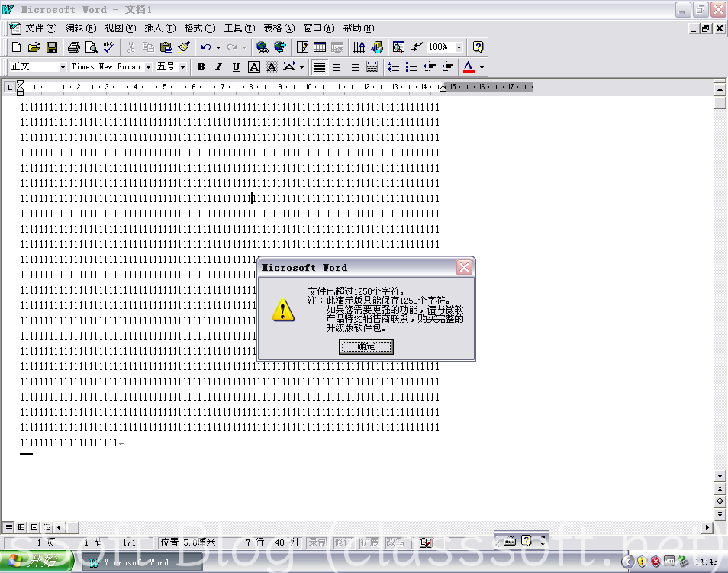Open an existing file with the folder icon
The image size is (728, 573).
click(x=34, y=47)
